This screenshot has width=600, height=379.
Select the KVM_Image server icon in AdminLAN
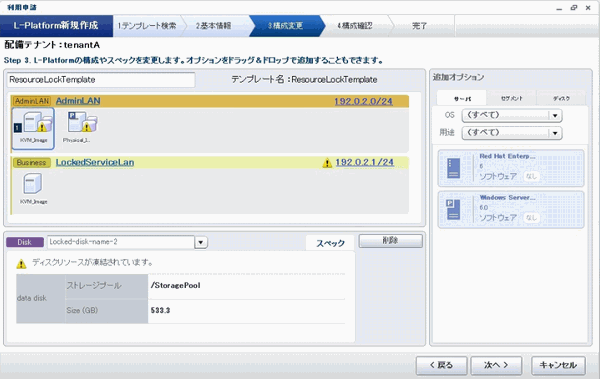[33, 128]
